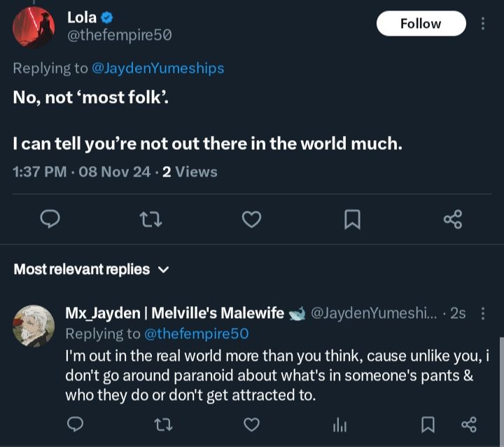Viewport: 504px width, 447px height.
Task: Reply to Mx_Jayden's comment
Action: click(76, 424)
